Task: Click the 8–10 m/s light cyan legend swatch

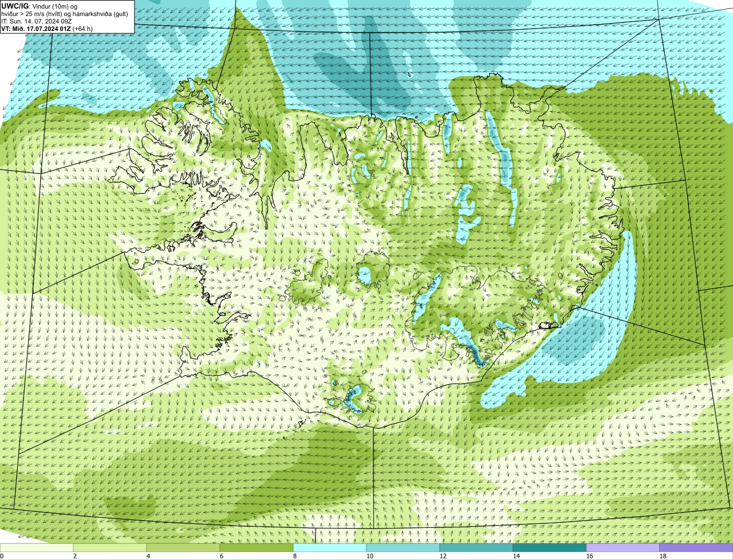Action: [x=330, y=547]
